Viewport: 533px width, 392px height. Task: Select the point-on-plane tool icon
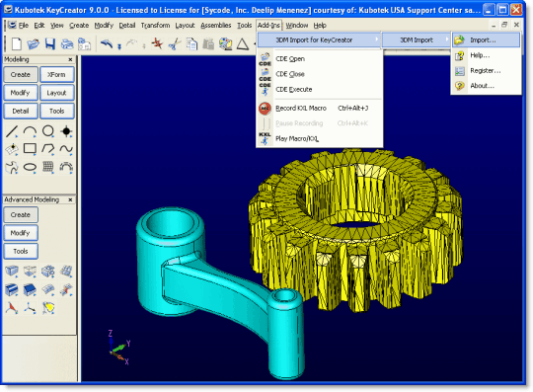coord(12,149)
